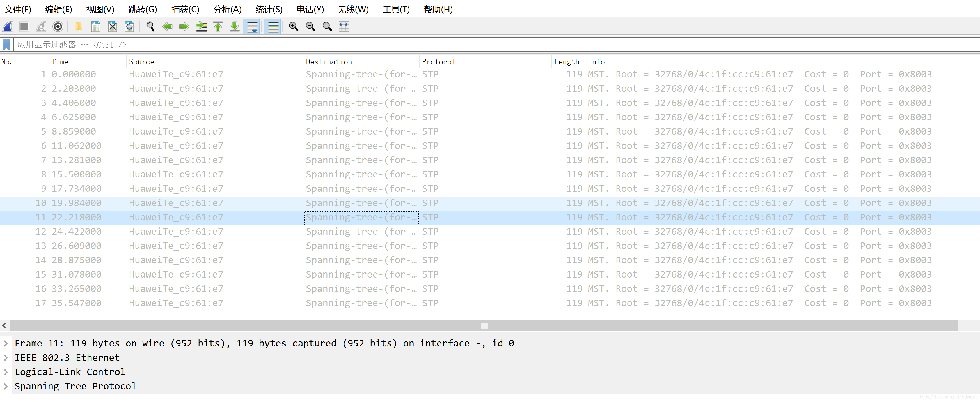Screen dimensions: 980x402
Task: Close the capture file with the X icon
Action: tap(113, 27)
